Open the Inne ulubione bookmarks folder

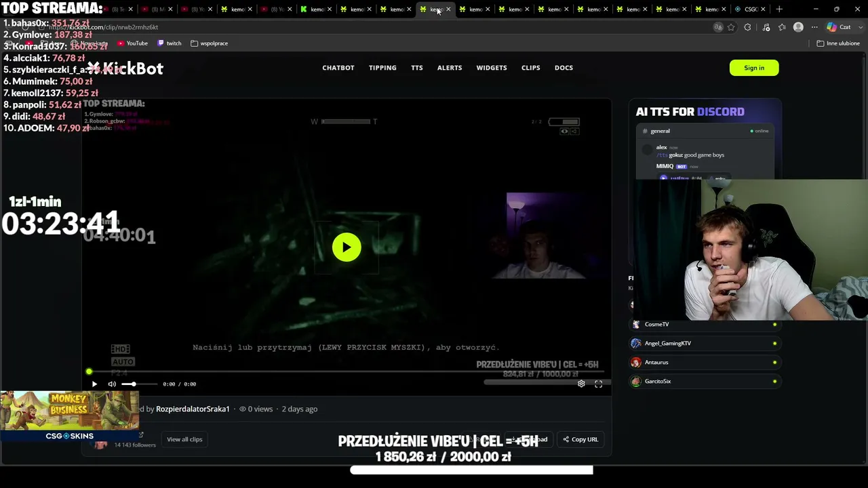pos(838,43)
